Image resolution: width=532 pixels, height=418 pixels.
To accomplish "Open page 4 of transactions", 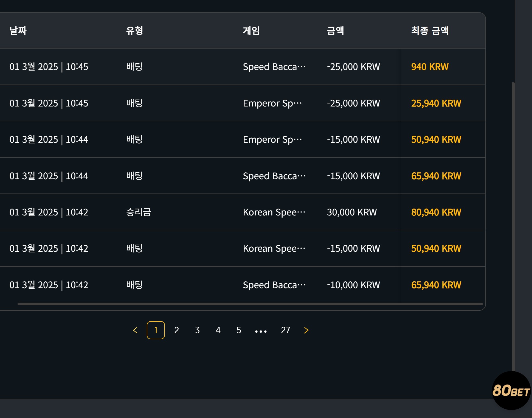I will 218,330.
